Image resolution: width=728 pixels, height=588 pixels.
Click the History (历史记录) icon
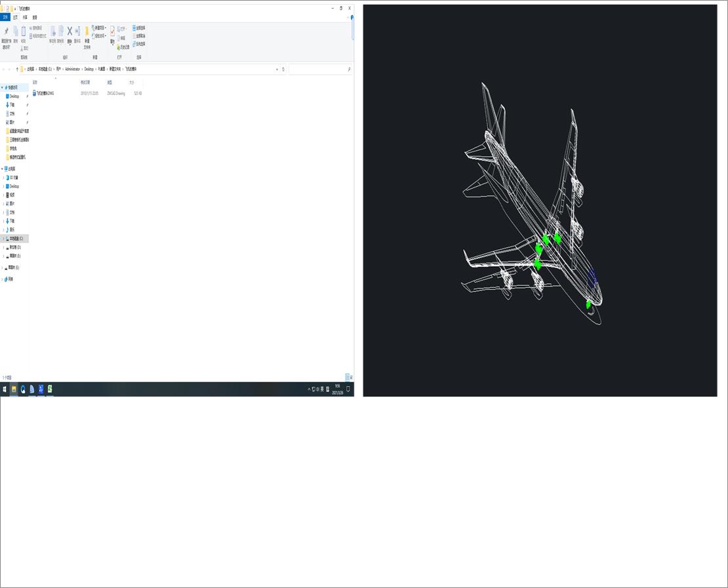click(x=119, y=47)
